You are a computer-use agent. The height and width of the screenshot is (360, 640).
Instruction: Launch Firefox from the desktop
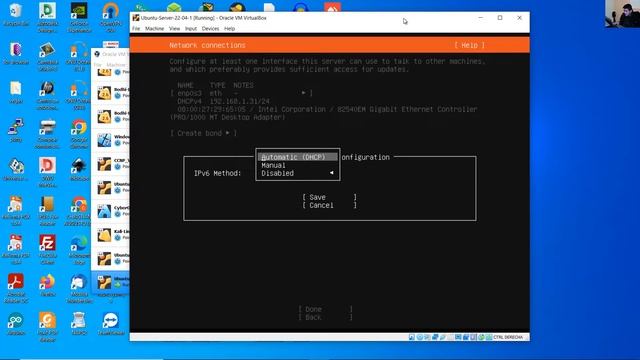pos(47,285)
